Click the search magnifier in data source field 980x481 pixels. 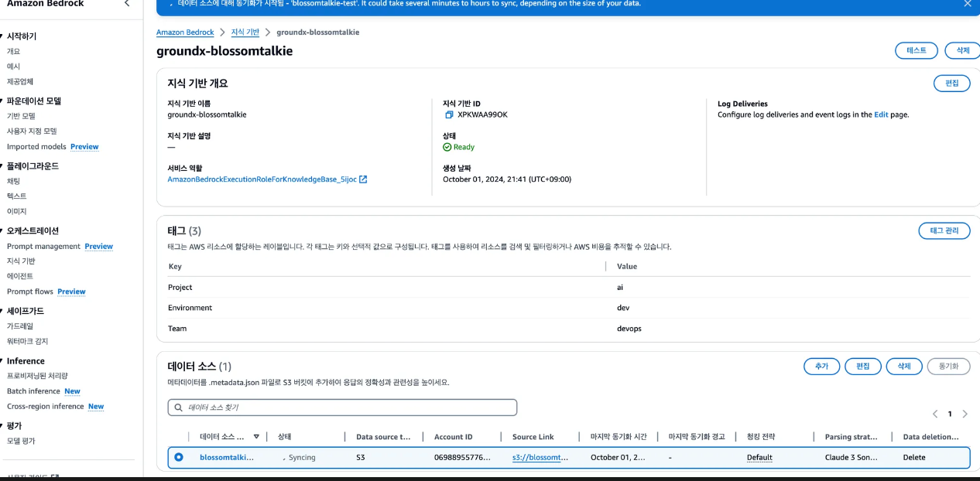(179, 407)
